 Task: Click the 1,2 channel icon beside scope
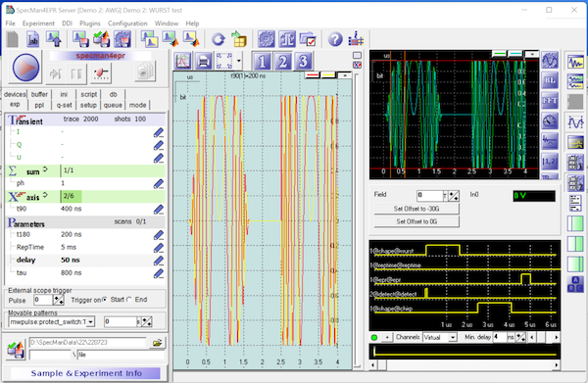pos(550,162)
